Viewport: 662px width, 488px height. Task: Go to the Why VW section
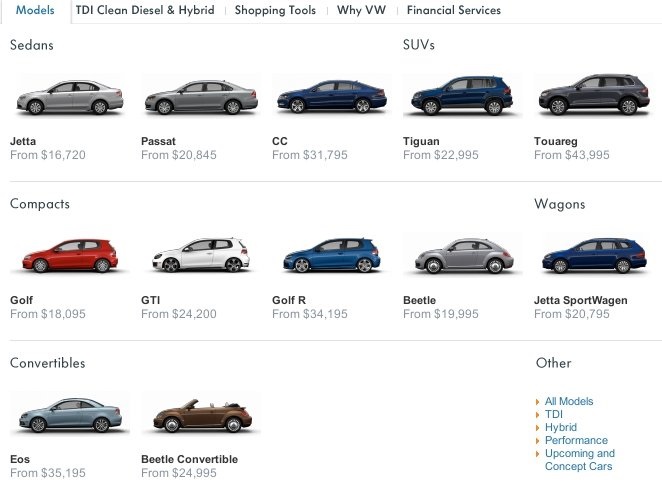361,10
